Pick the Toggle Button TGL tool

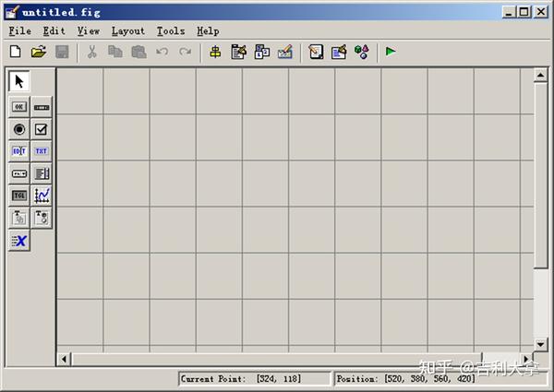19,196
